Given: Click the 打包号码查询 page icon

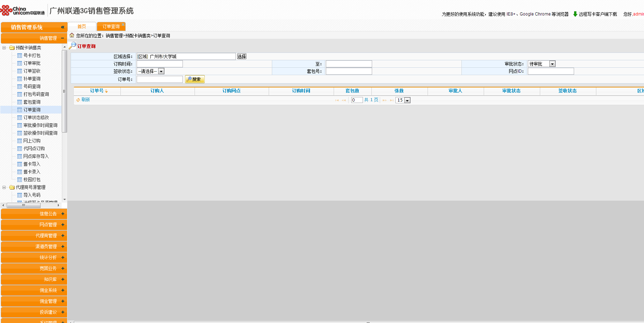Looking at the screenshot, I should [20, 94].
